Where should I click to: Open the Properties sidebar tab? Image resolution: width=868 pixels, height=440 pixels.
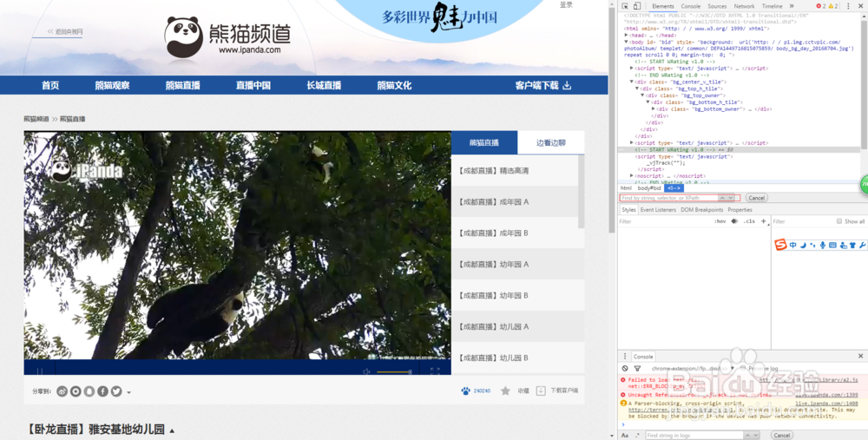(740, 210)
